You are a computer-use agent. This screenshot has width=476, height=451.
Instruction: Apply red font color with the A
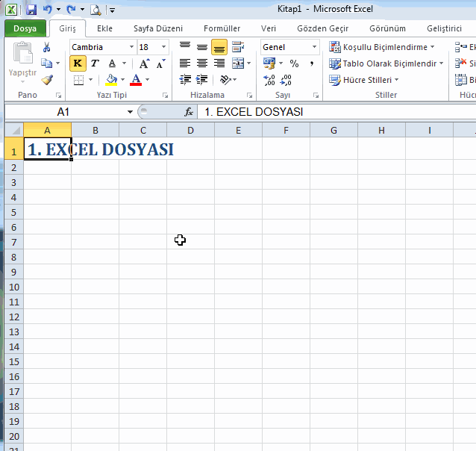point(136,80)
